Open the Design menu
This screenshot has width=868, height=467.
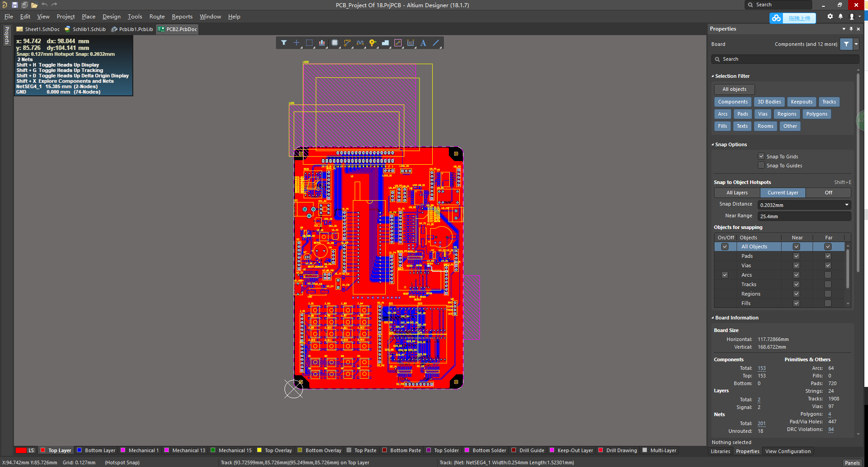point(111,17)
